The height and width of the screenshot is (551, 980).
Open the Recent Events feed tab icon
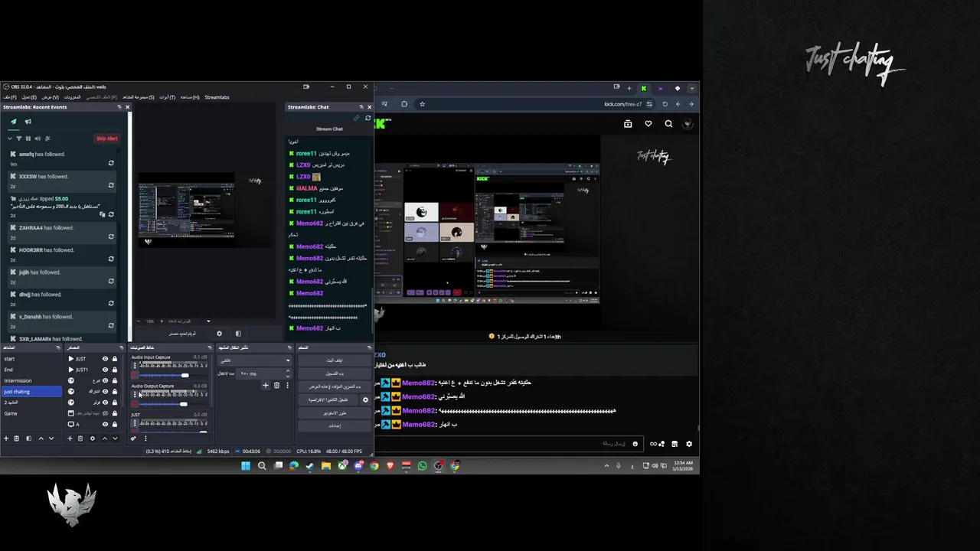(x=14, y=122)
